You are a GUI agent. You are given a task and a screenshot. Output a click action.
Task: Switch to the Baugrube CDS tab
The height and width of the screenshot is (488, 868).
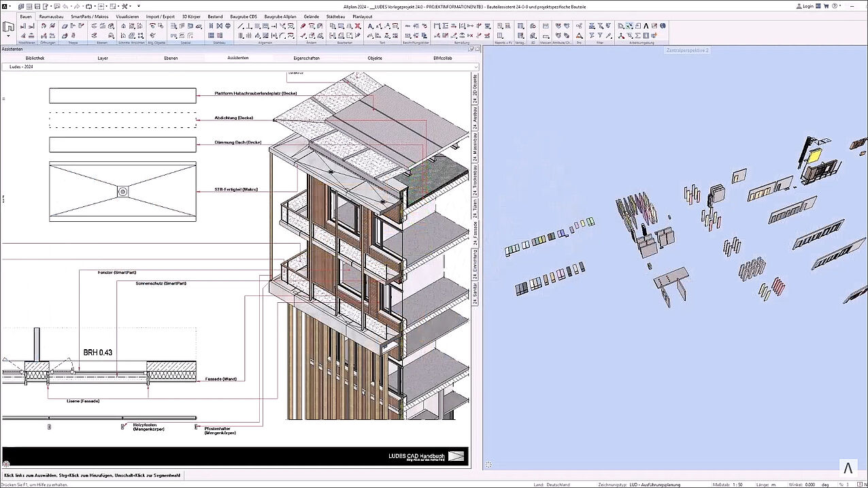(243, 16)
